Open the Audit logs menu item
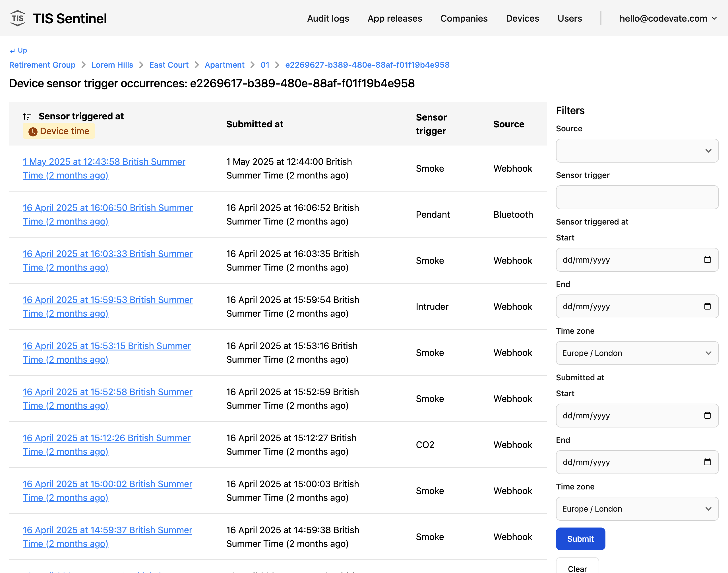Image resolution: width=728 pixels, height=573 pixels. (x=328, y=18)
